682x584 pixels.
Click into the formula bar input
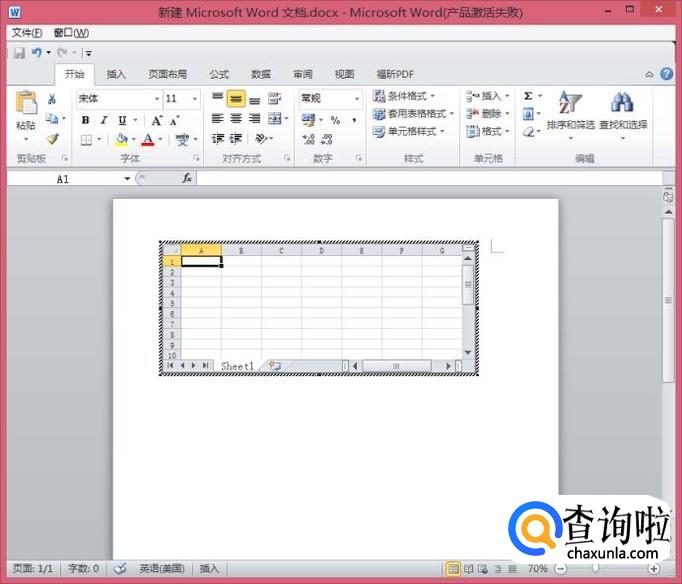coord(429,178)
